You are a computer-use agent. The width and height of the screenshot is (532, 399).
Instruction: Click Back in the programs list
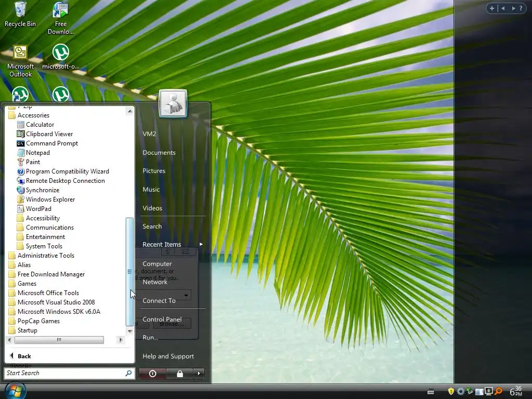pos(21,356)
